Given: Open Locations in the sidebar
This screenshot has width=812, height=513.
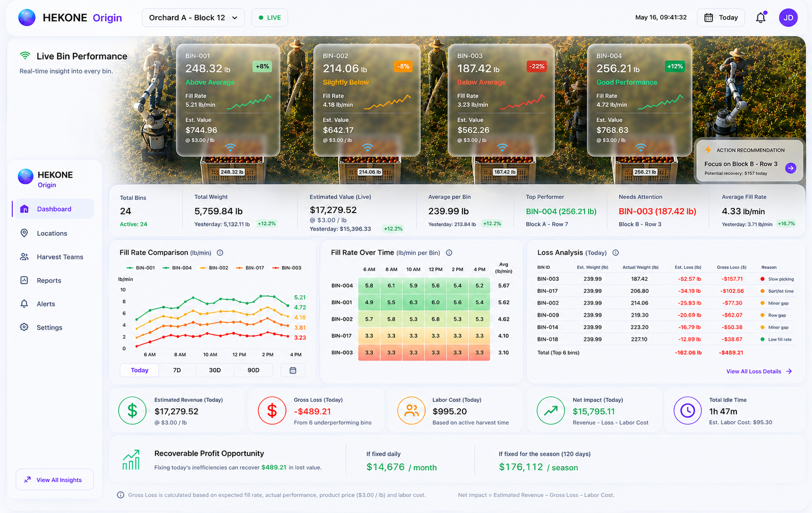Looking at the screenshot, I should tap(53, 233).
